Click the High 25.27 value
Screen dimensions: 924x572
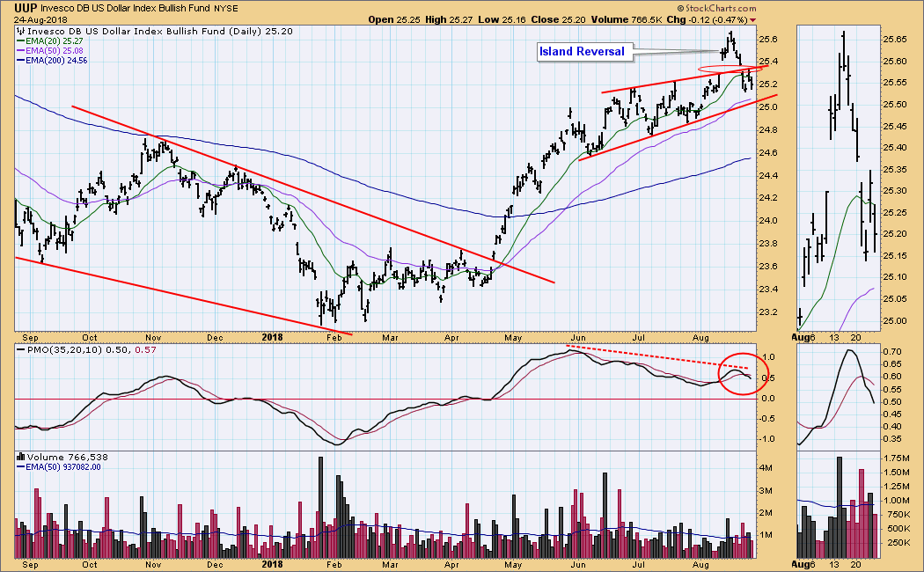click(449, 19)
